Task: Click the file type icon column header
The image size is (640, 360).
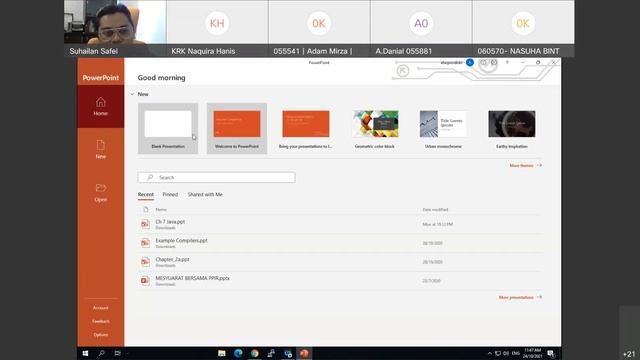Action: 146,210
